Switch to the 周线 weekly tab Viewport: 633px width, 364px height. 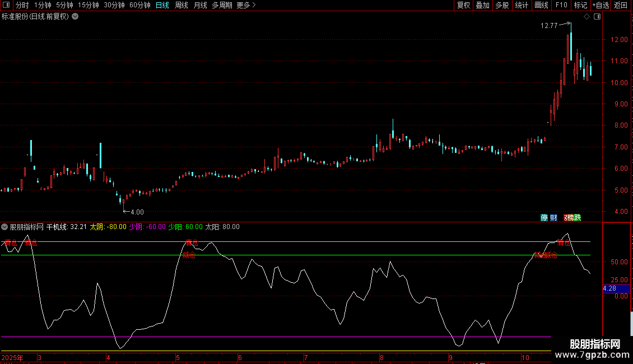(181, 5)
